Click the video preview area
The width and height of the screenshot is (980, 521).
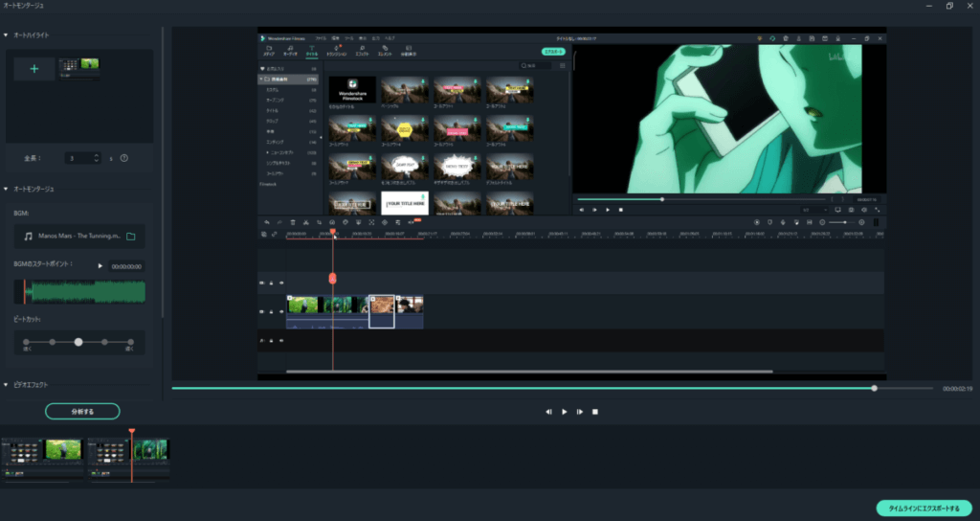(x=572, y=203)
